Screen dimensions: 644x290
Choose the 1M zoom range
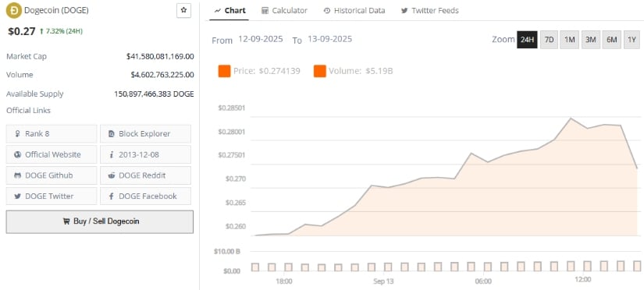coord(569,40)
